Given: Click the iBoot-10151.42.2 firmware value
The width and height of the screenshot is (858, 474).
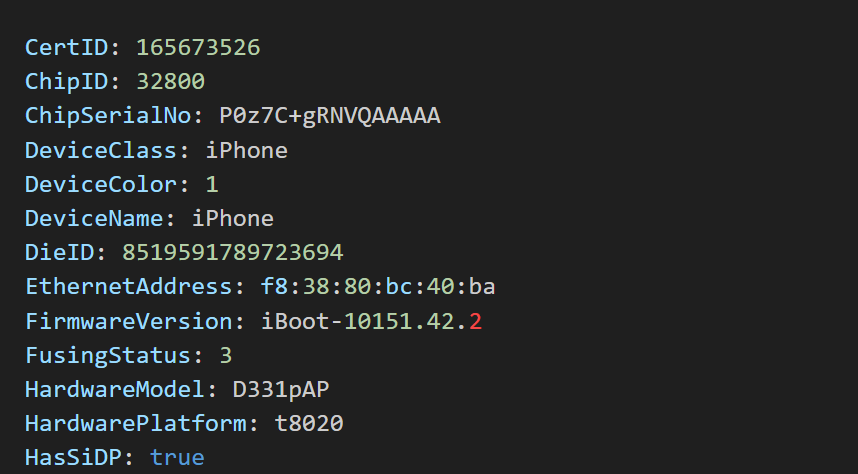Looking at the screenshot, I should point(371,321).
